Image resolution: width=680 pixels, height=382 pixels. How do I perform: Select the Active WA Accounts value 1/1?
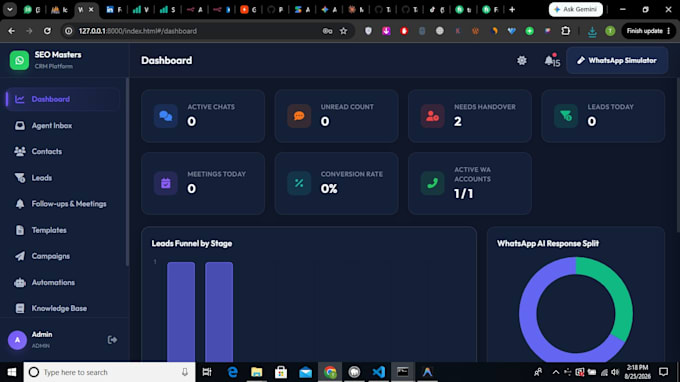464,193
